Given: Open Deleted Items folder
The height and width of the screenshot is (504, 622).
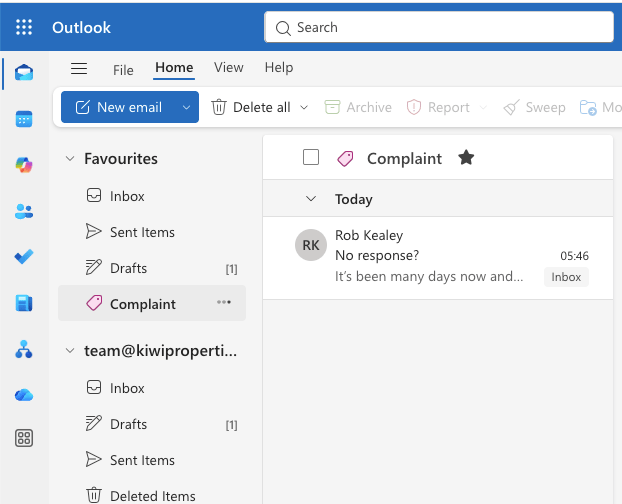Looking at the screenshot, I should [152, 496].
